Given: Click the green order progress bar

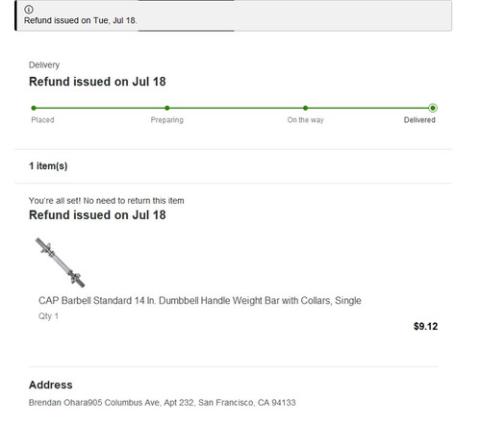Looking at the screenshot, I should pos(233,108).
